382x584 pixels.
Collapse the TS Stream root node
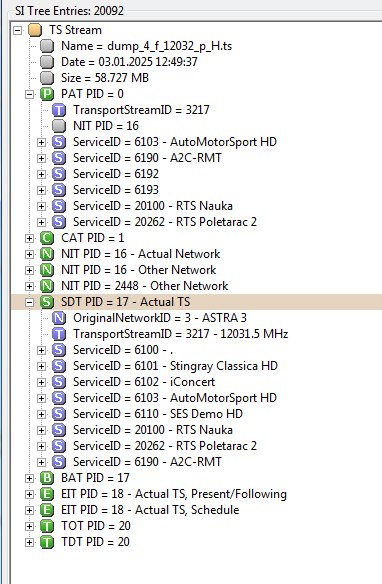coord(17,30)
